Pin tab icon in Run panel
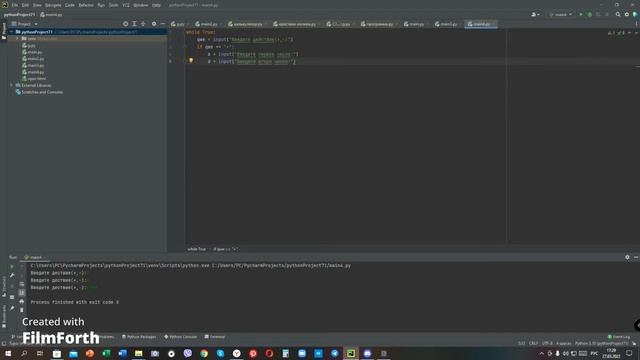This screenshot has height=360, width=640. point(12,309)
